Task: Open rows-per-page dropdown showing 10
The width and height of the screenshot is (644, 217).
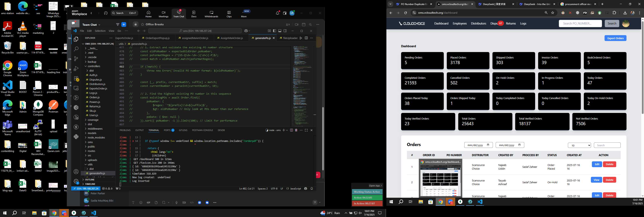Action: tap(579, 145)
